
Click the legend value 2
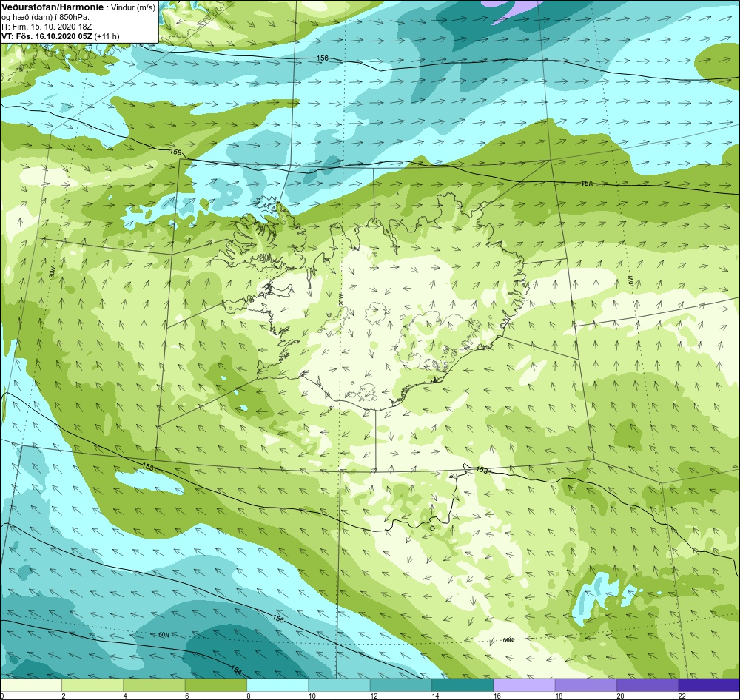click(63, 696)
